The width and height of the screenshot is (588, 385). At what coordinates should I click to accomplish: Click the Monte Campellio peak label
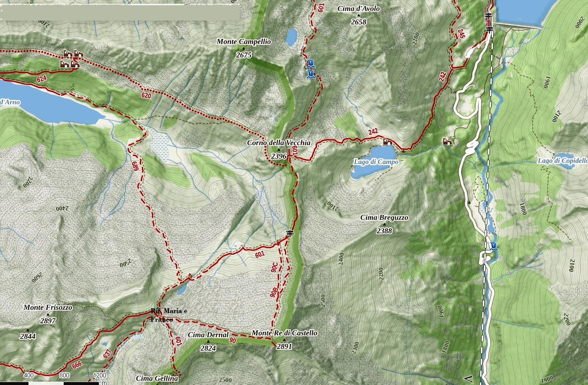(244, 42)
